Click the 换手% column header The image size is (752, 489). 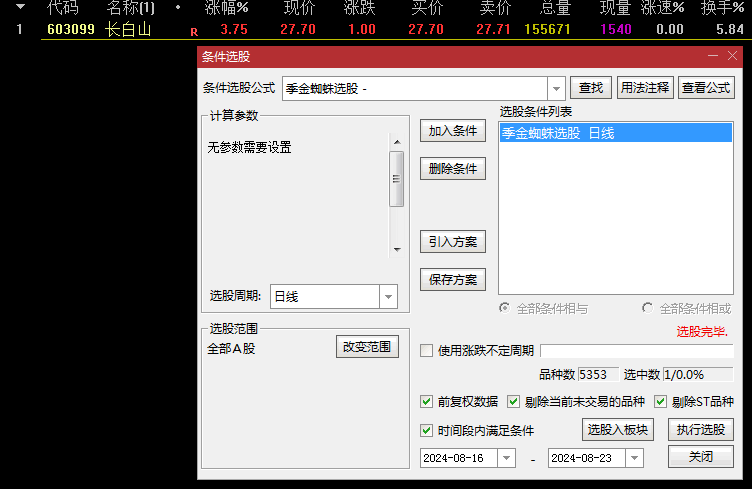point(722,8)
